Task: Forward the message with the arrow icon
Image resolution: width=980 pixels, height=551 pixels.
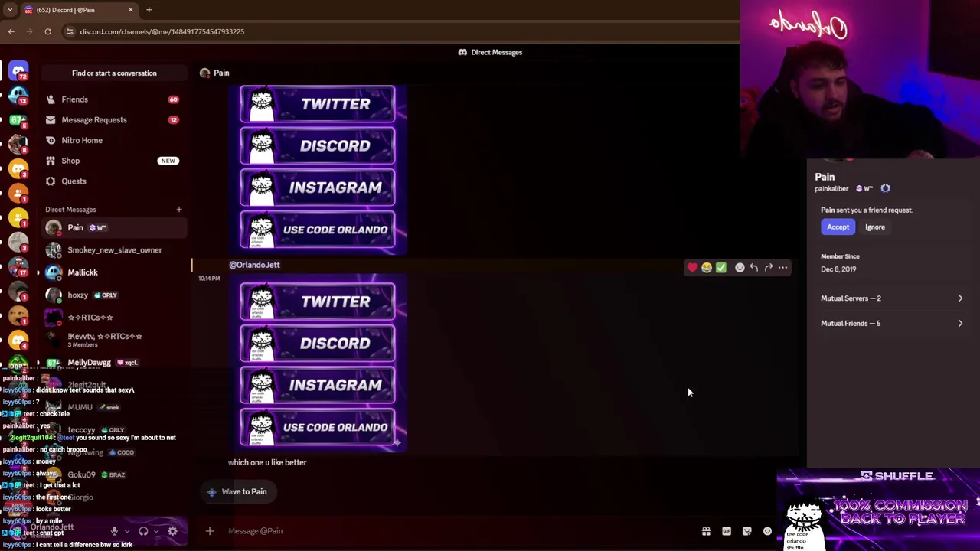Action: coord(769,268)
